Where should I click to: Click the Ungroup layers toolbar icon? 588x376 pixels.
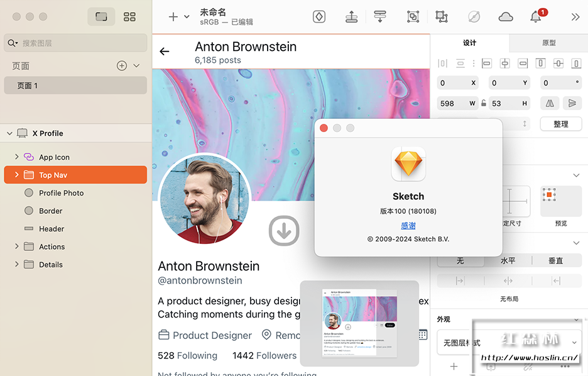tap(442, 16)
